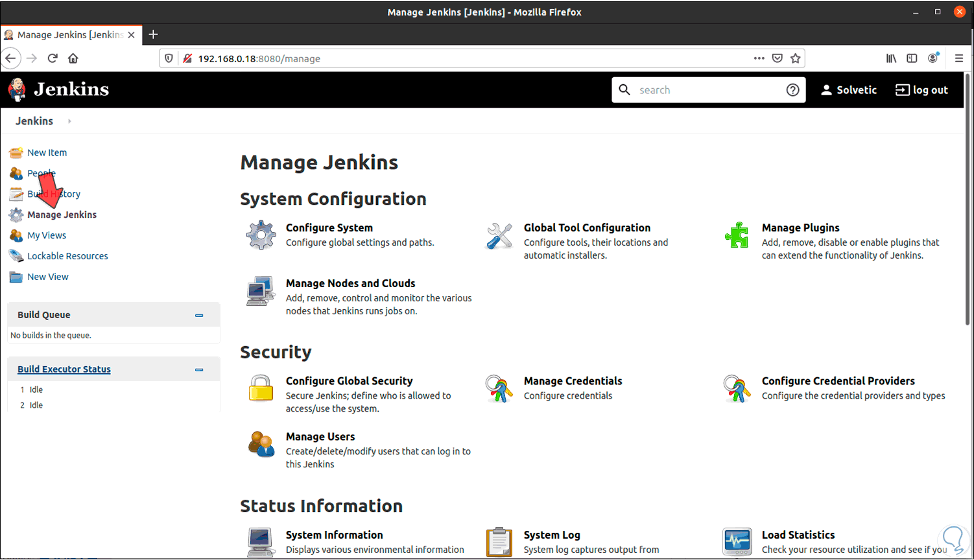
Task: Bookmark this page with the star icon
Action: [796, 58]
